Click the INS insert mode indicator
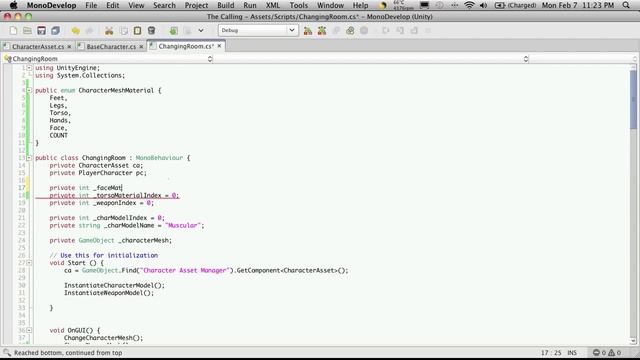 (572, 353)
